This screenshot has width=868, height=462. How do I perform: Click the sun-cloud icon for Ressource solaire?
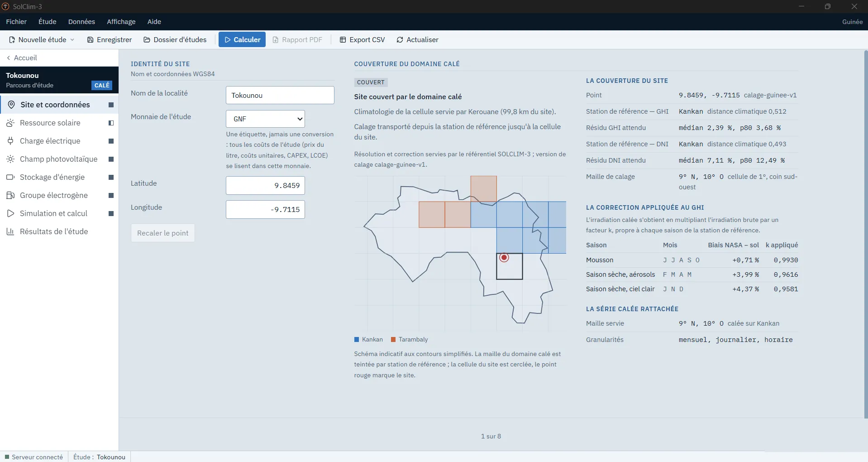(x=10, y=123)
